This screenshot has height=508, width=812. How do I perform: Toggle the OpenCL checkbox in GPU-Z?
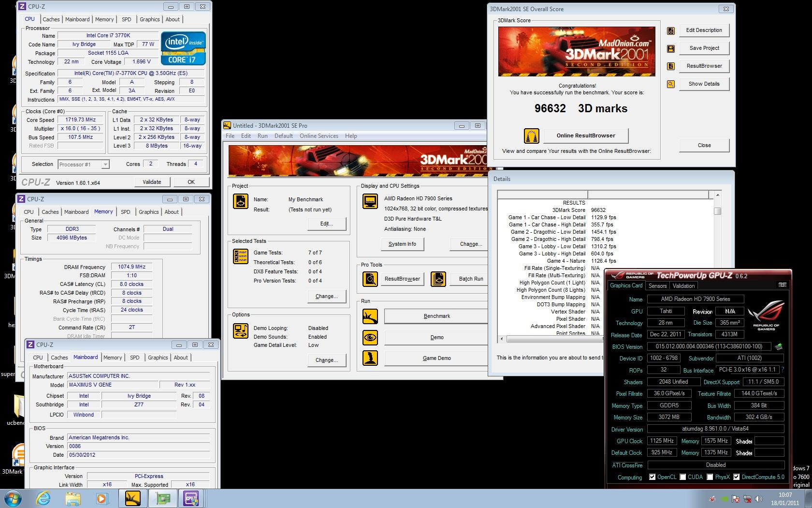click(x=652, y=477)
